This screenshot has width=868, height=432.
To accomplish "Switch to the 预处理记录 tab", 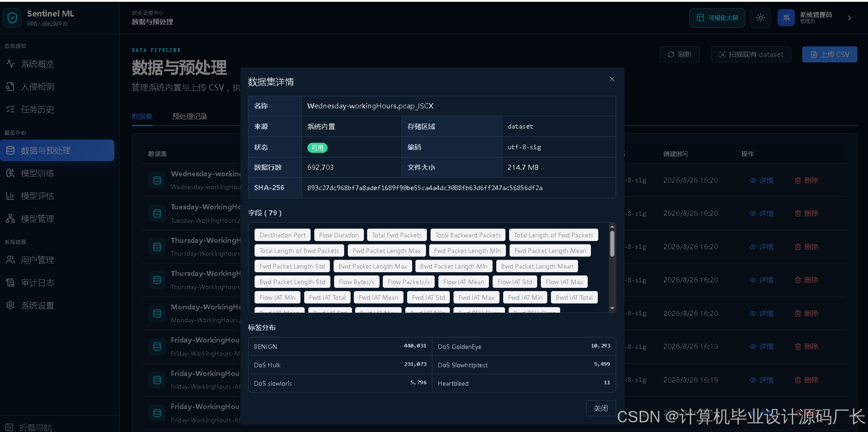I will point(190,116).
